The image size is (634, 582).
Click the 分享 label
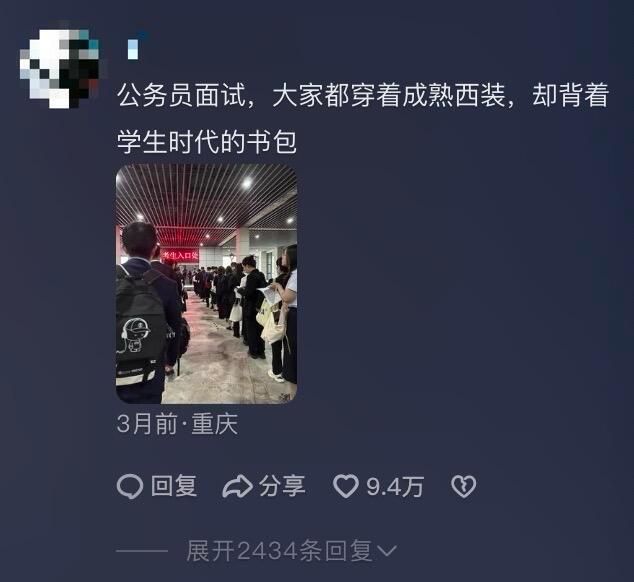coord(282,486)
